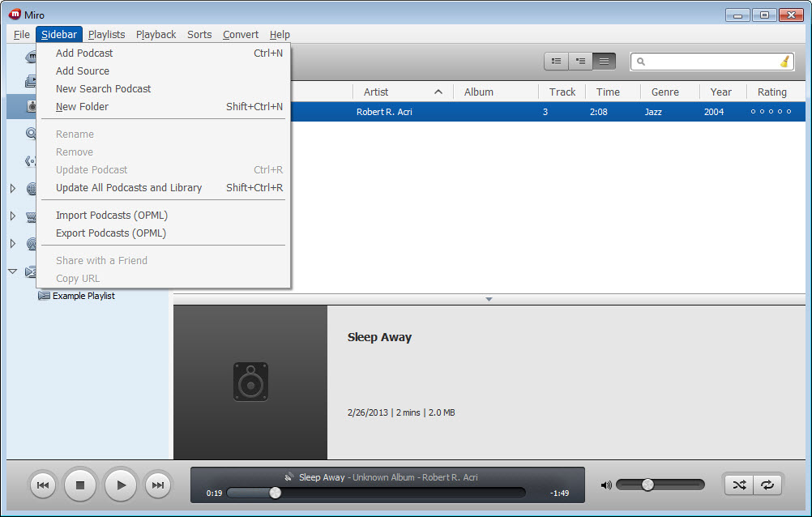The image size is (812, 517).
Task: Select the Robert R. Acri artist cell
Action: 384,112
